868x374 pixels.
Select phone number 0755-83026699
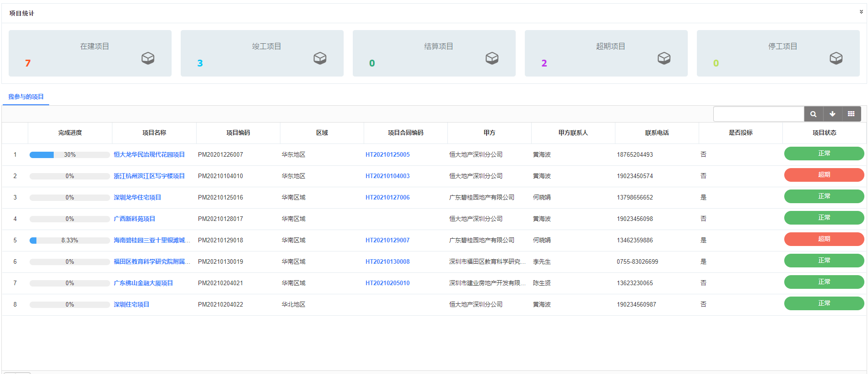click(x=637, y=261)
